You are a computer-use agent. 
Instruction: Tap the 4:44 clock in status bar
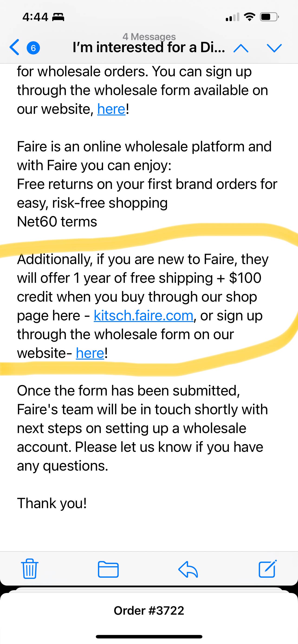click(x=35, y=17)
